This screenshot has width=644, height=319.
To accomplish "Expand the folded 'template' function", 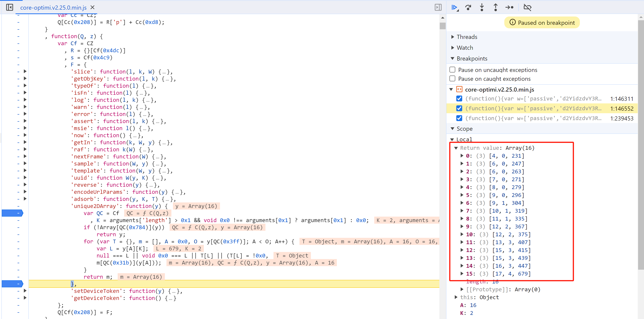I will click(25, 171).
